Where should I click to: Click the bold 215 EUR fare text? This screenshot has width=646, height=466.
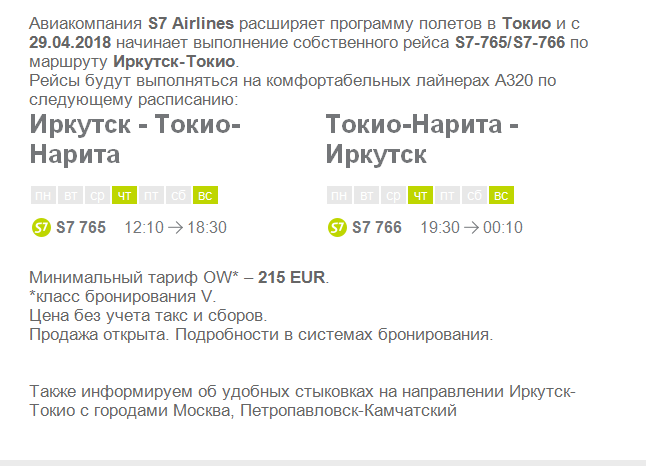click(x=292, y=277)
